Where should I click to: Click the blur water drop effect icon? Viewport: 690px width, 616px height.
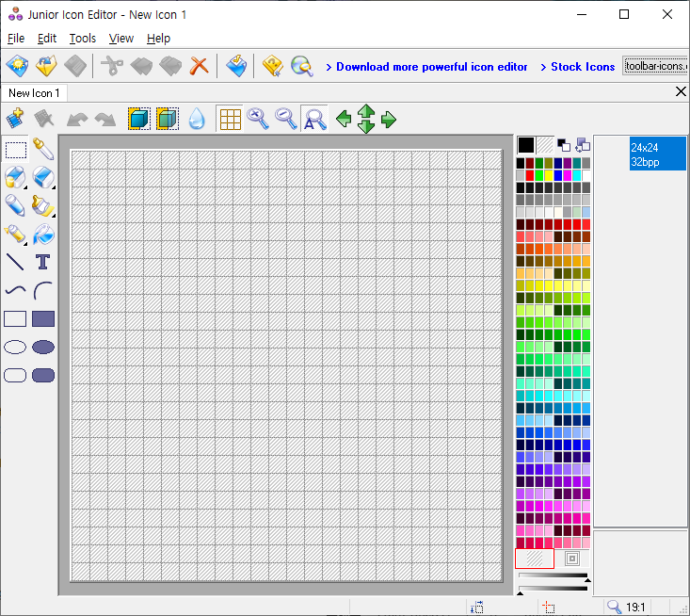197,119
